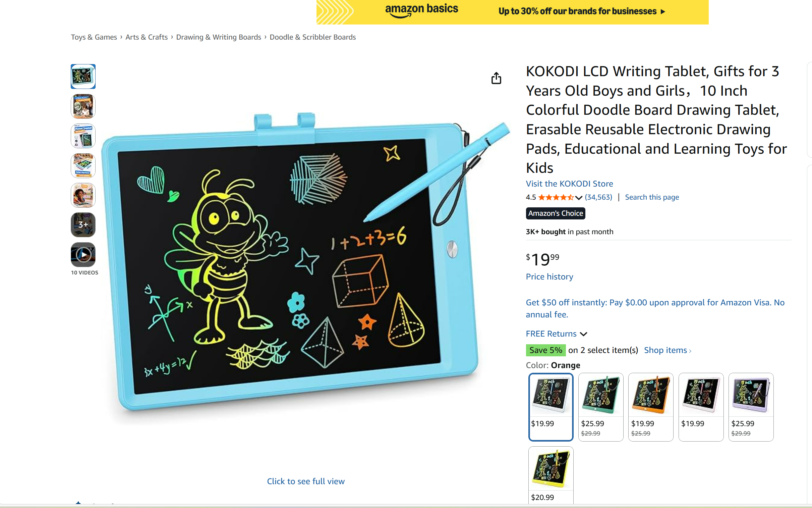Select the second product thumbnail with kids

83,106
